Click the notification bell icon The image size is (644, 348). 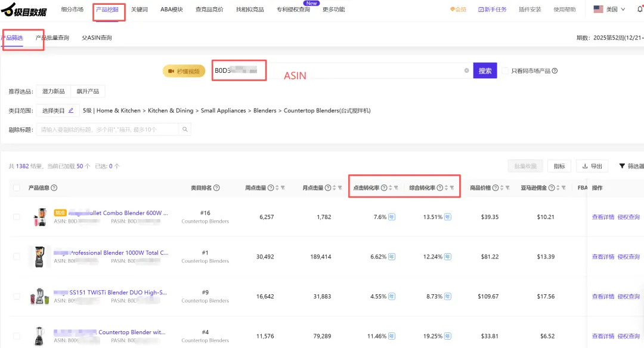[x=640, y=10]
